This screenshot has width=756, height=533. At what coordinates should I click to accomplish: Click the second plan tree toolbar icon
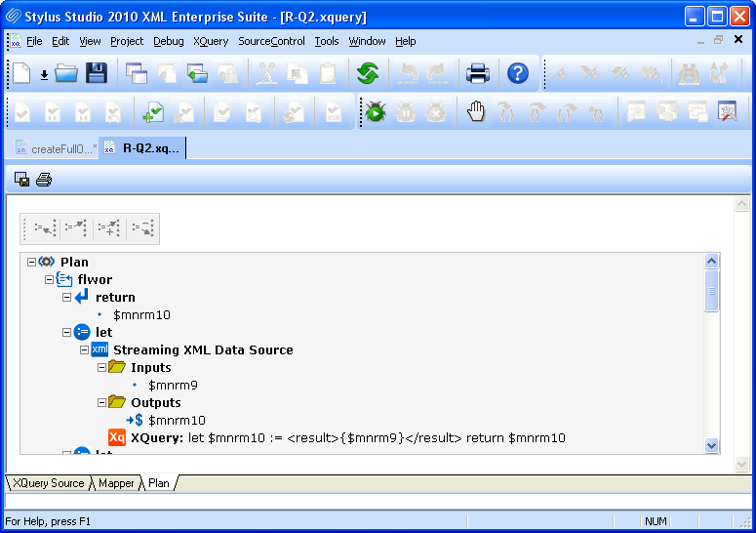76,228
